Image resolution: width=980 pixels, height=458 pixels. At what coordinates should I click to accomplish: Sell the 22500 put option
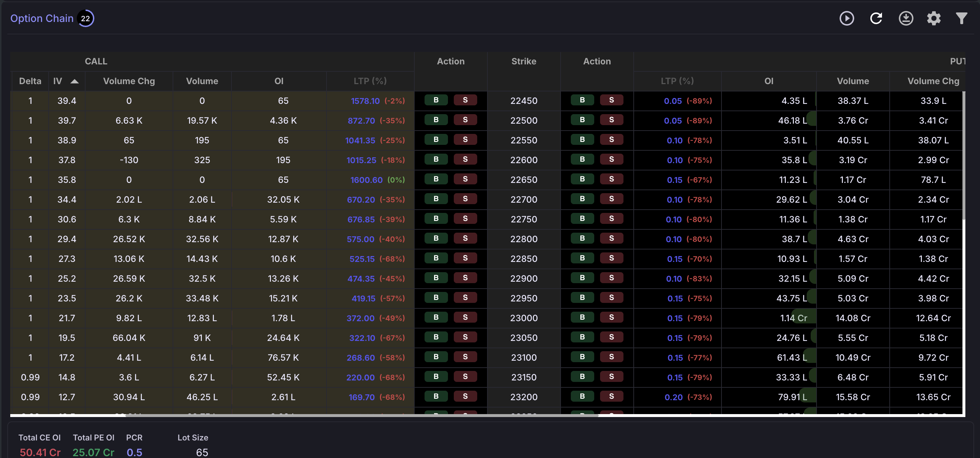coord(611,120)
